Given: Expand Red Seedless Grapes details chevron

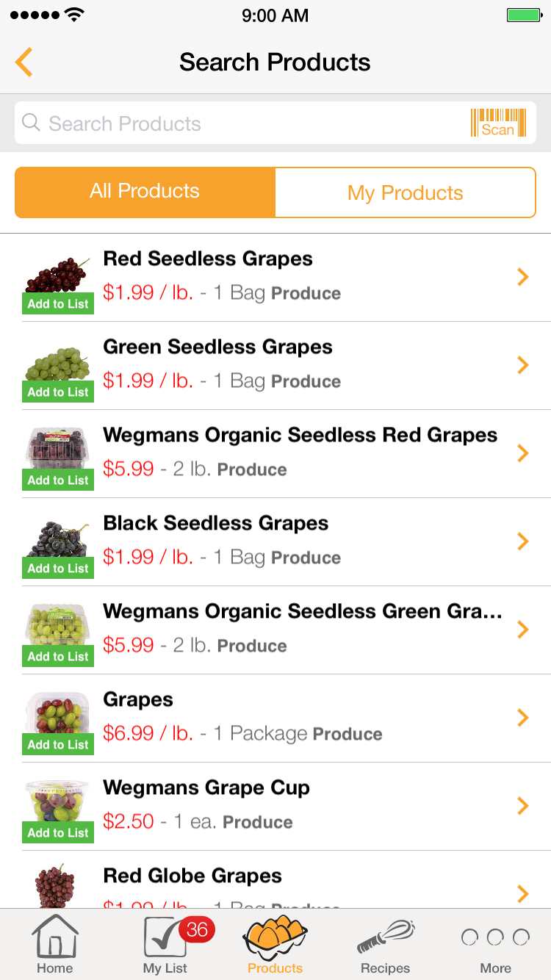Looking at the screenshot, I should [523, 277].
